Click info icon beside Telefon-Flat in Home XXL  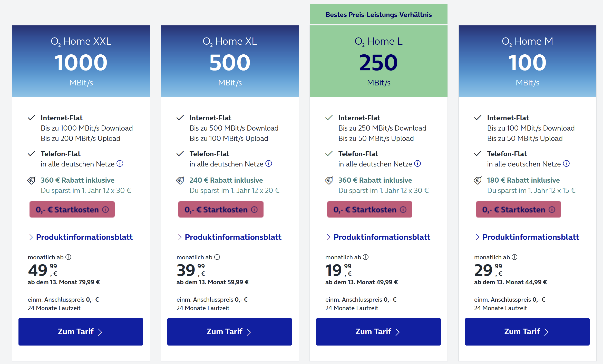click(x=120, y=163)
